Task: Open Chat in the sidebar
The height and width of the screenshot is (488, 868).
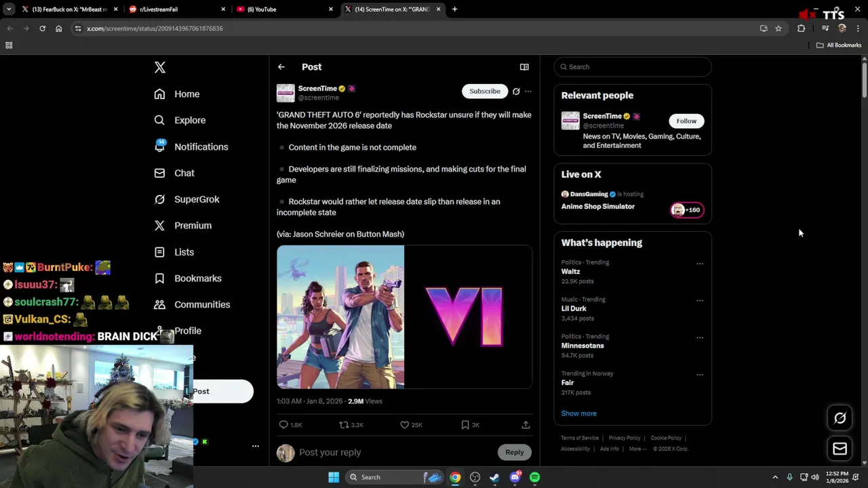Action: point(174,173)
